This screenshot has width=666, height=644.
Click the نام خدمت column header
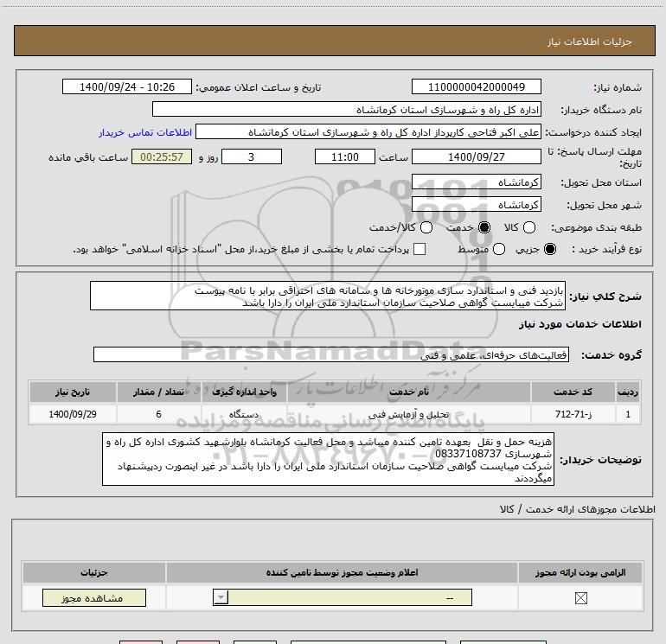pos(409,392)
